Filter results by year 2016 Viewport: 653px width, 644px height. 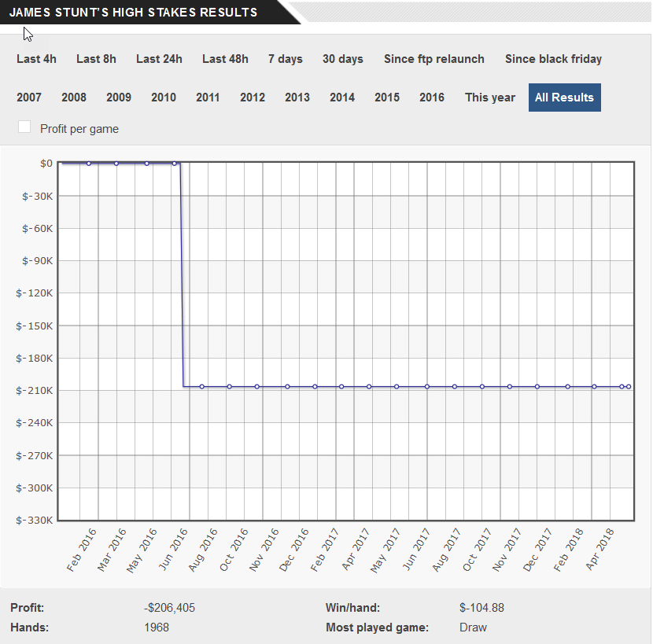[432, 98]
